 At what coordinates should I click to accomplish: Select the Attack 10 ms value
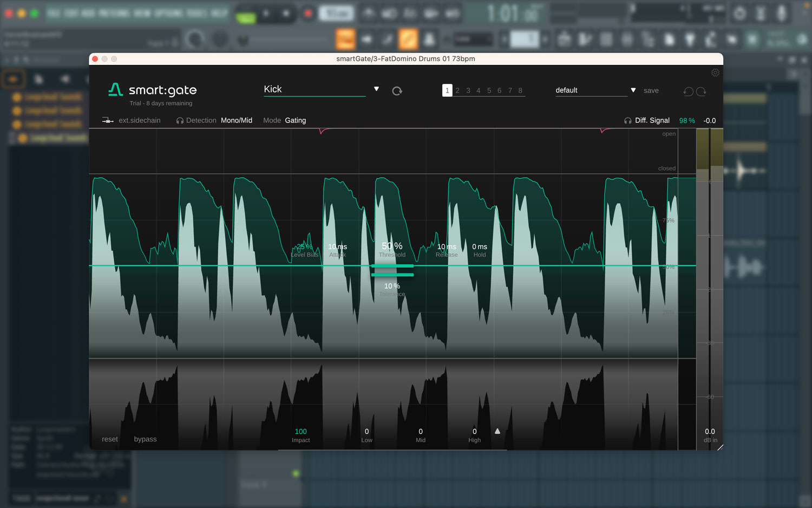(338, 246)
